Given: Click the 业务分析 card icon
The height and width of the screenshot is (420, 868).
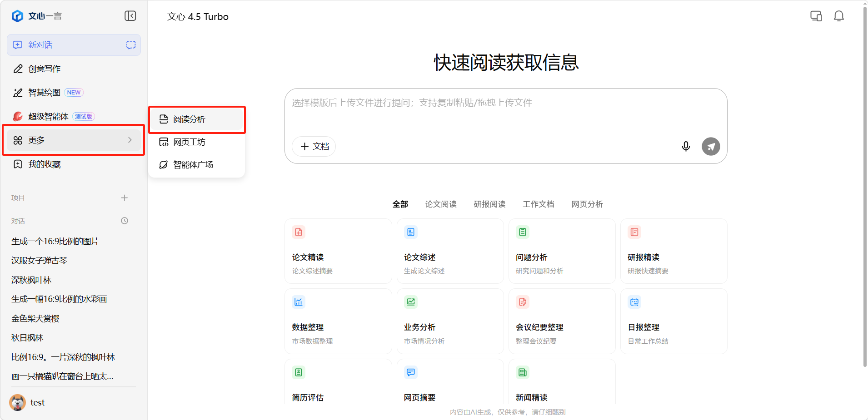Looking at the screenshot, I should (411, 302).
